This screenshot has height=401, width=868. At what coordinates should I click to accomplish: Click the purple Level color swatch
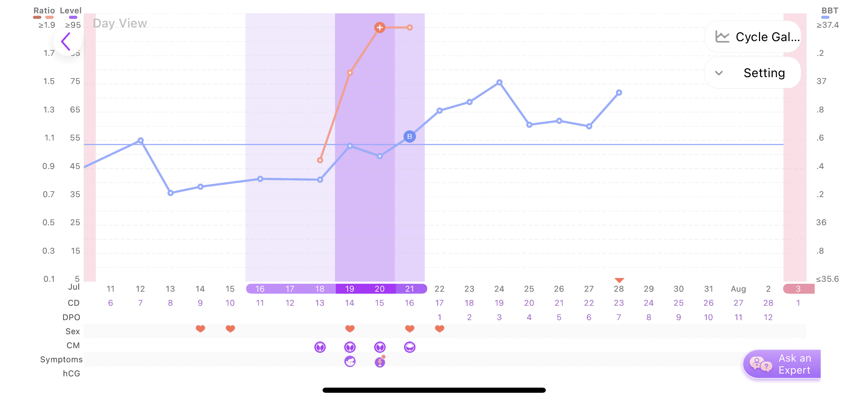click(73, 17)
